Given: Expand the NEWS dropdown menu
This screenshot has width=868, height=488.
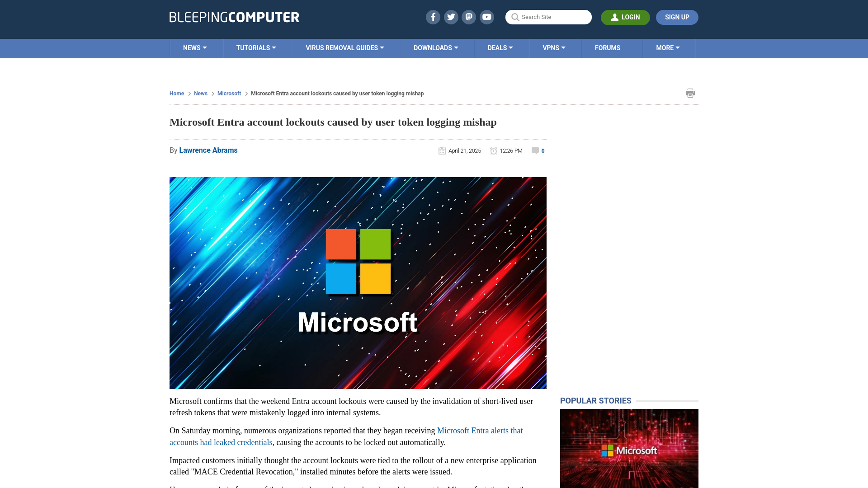Looking at the screenshot, I should [195, 48].
